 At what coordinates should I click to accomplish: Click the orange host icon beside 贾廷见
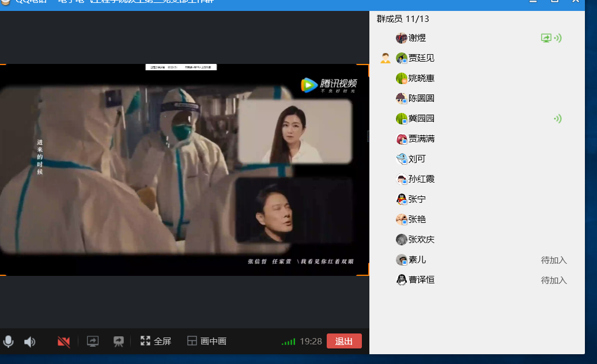[x=386, y=58]
